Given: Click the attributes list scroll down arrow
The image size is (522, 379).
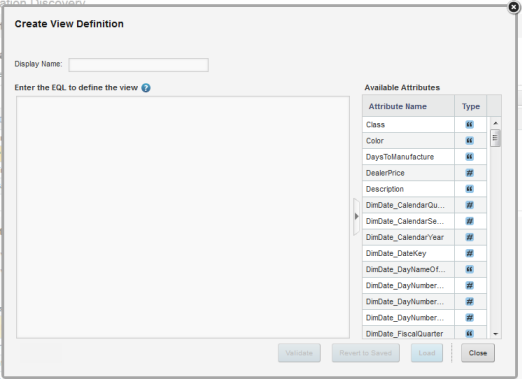Looking at the screenshot, I should tap(495, 334).
